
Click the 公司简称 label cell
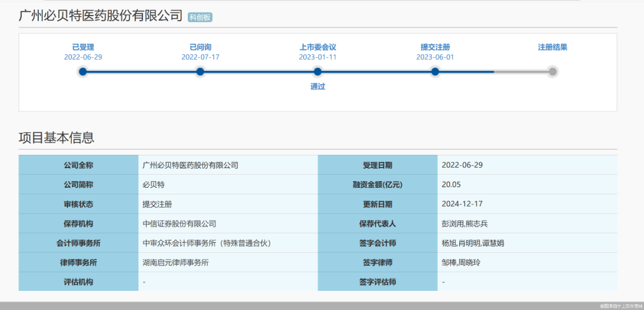79,185
